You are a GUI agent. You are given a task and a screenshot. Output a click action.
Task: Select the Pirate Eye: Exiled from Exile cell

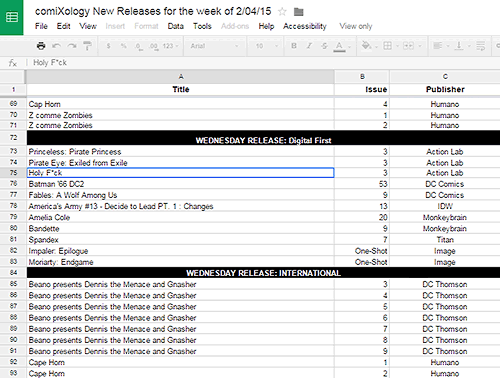coord(180,163)
